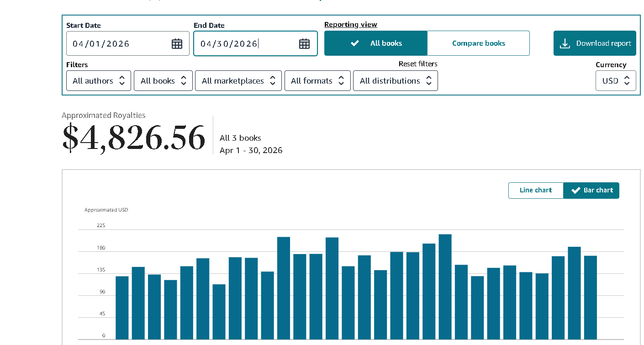
Task: Click the 'All 3 books' text
Action: tap(240, 138)
